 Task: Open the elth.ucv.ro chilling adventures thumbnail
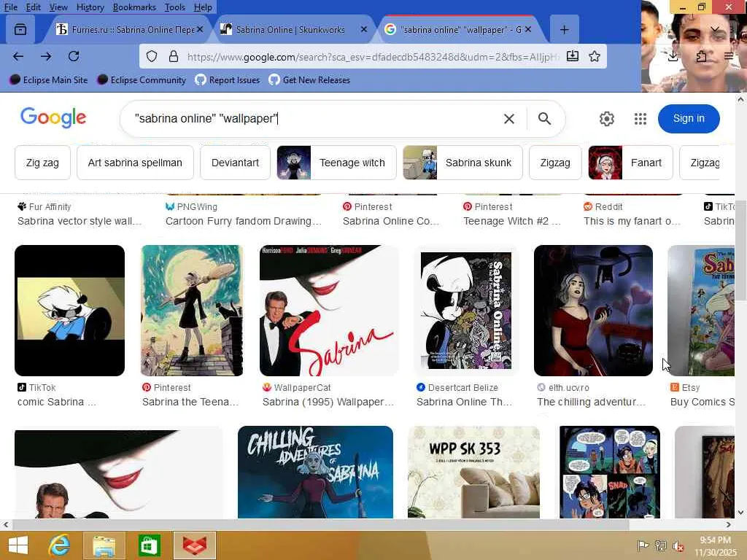point(593,311)
